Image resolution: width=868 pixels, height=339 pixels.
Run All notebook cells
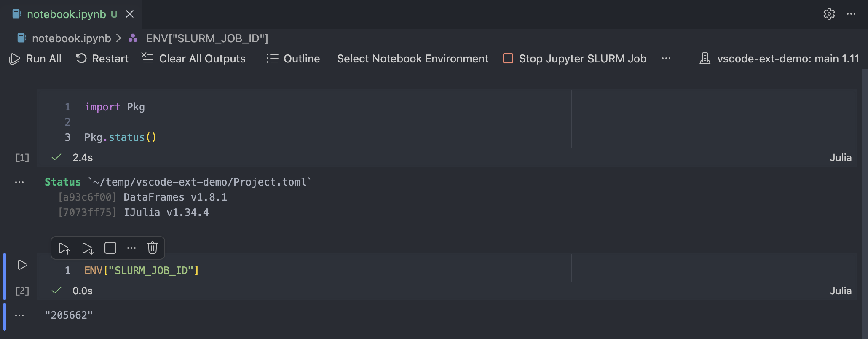(x=36, y=59)
